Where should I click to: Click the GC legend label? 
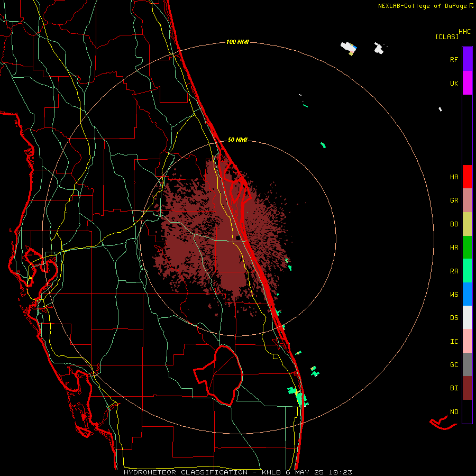(x=454, y=364)
